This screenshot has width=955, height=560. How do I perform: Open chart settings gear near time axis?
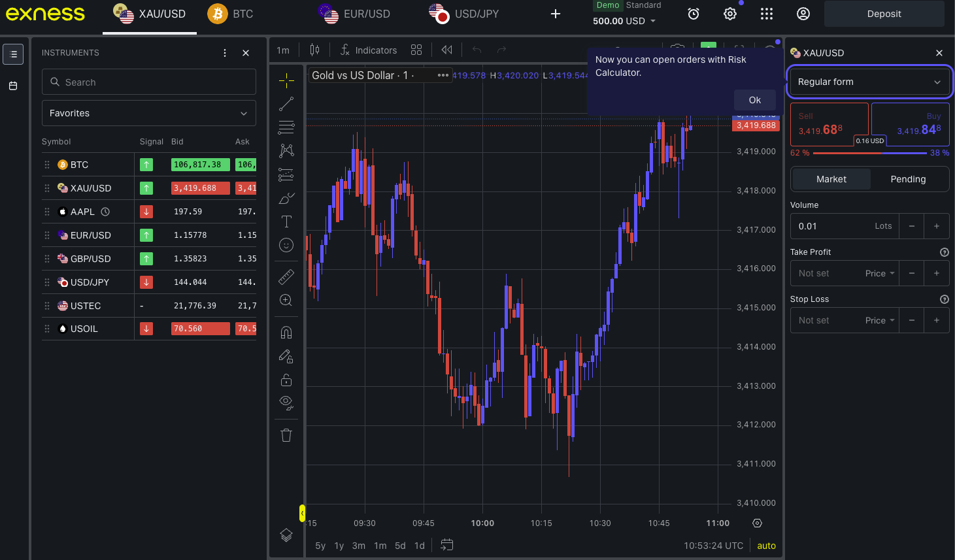757,523
